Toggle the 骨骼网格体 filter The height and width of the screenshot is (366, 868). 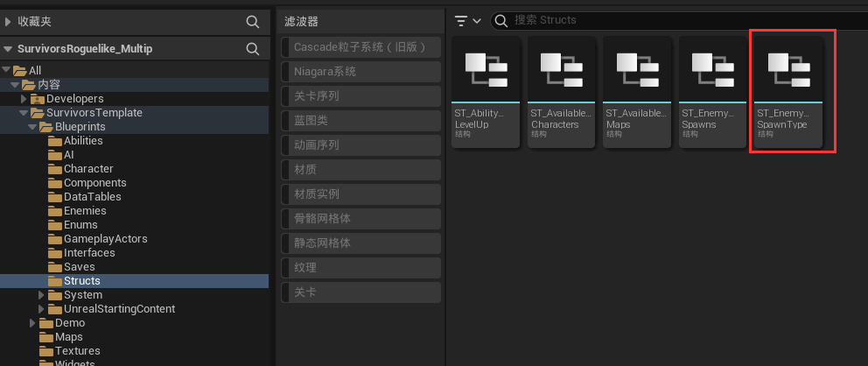click(360, 219)
